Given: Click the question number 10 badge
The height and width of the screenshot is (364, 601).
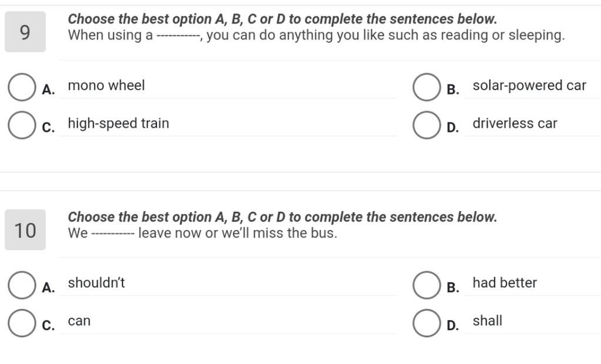Looking at the screenshot, I should (25, 230).
